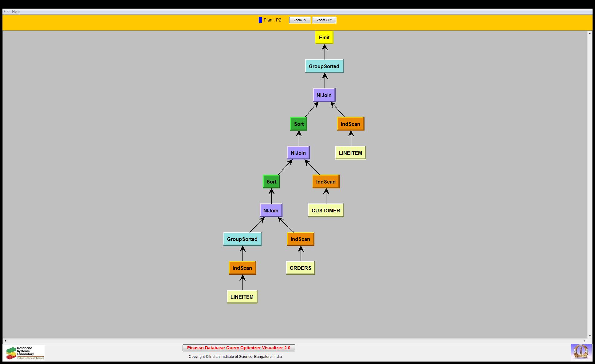Image resolution: width=595 pixels, height=364 pixels.
Task: Click the yellow Emit node
Action: click(x=324, y=37)
